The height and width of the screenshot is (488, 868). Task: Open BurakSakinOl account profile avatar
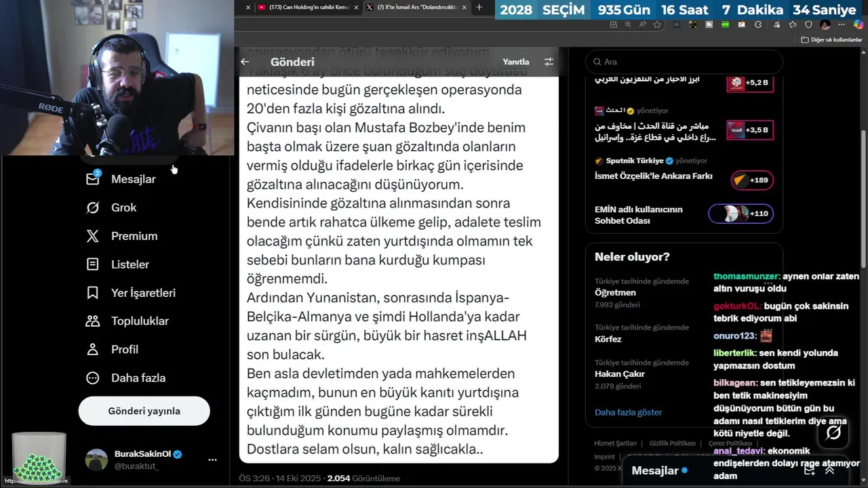coord(96,460)
